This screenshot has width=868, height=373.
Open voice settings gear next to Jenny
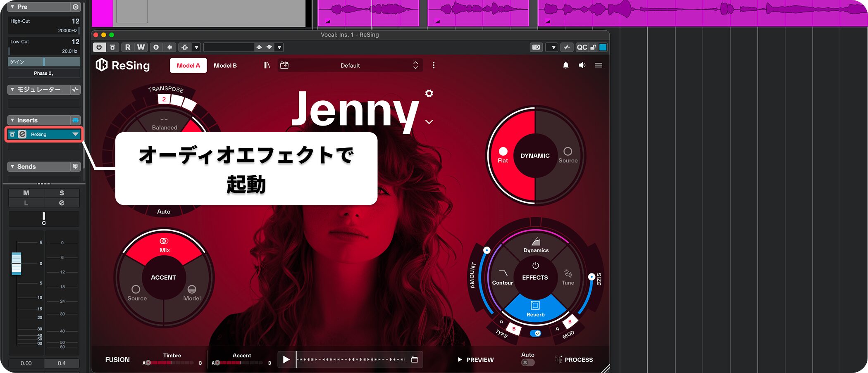point(429,93)
